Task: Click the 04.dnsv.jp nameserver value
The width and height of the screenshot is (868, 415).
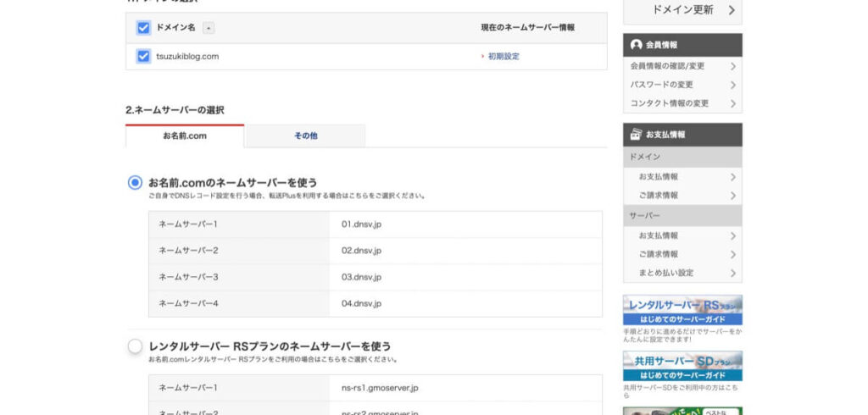Action: click(x=361, y=303)
